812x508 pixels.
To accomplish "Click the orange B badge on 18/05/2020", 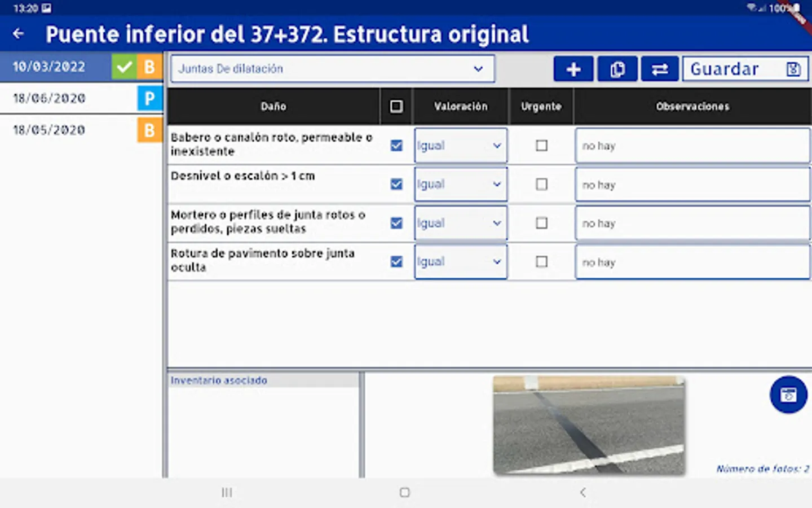I will [x=149, y=130].
